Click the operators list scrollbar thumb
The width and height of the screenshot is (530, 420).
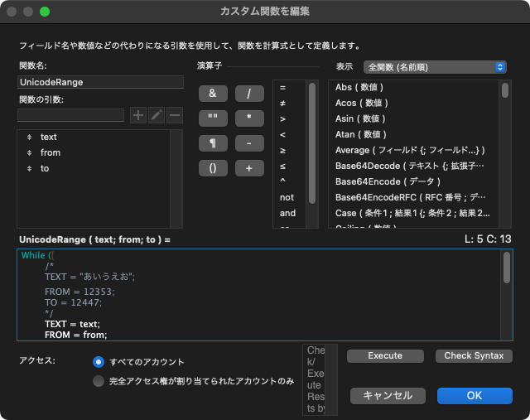tap(312, 143)
